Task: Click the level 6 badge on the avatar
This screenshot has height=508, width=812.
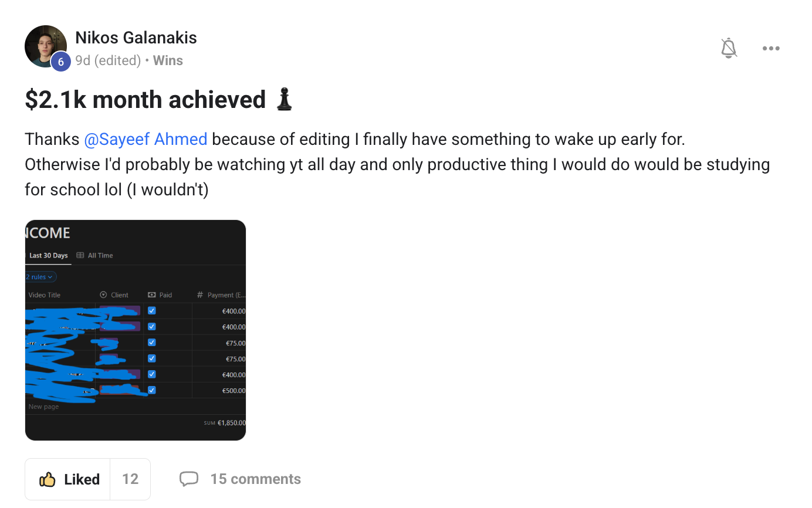Action: (60, 62)
